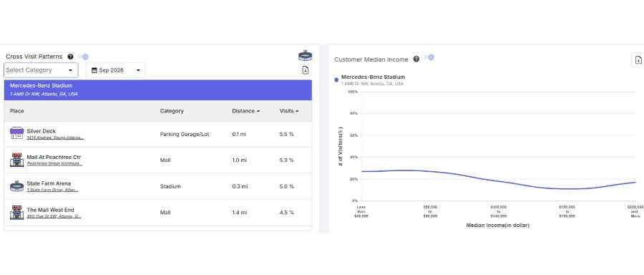Image resolution: width=644 pixels, height=275 pixels.
Task: Click The Mall West End icon
Action: 17,213
